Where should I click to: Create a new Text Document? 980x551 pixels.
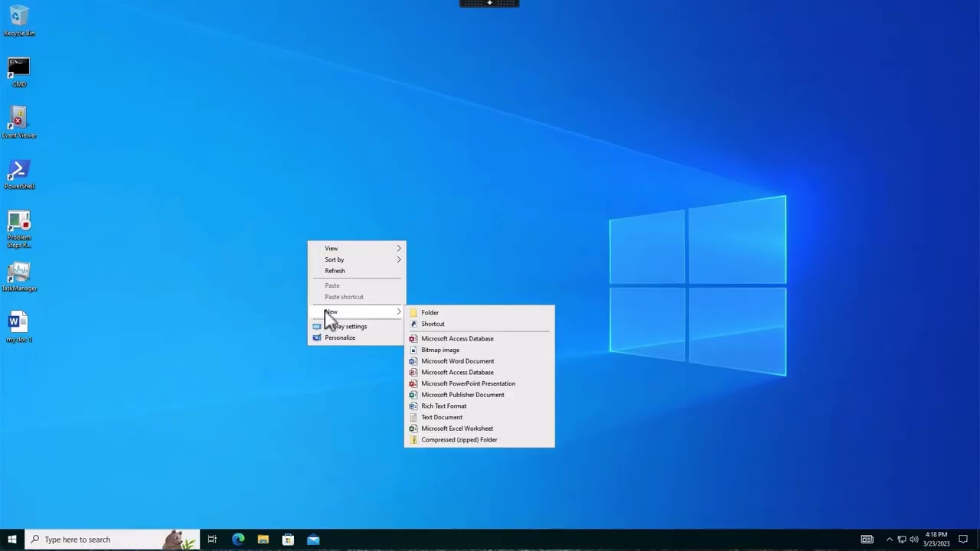tap(479, 417)
